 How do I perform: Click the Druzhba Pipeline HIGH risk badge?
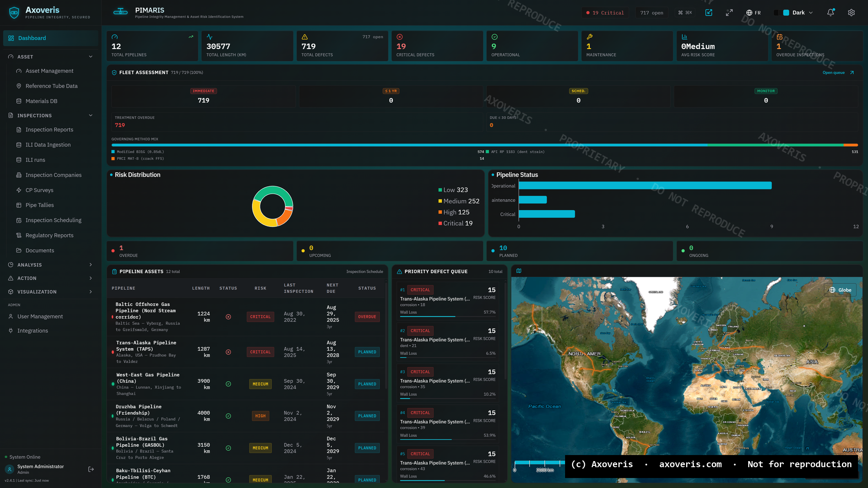[x=260, y=416]
